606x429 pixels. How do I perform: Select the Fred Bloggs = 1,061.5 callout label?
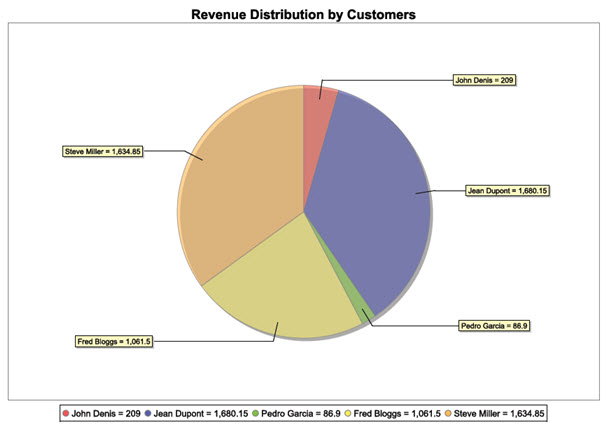point(114,341)
